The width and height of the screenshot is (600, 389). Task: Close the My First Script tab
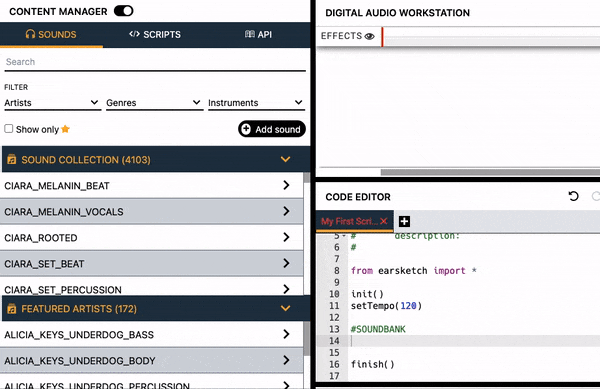click(x=384, y=221)
